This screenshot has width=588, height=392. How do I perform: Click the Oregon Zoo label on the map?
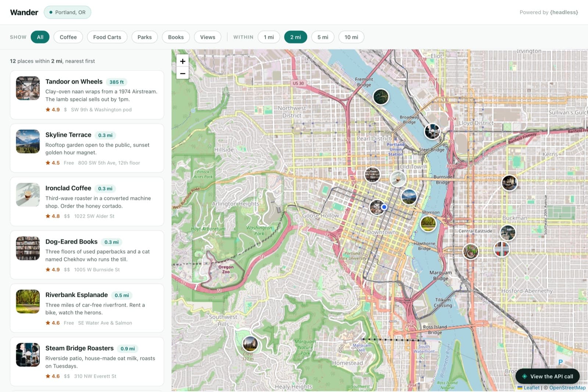pyautogui.click(x=226, y=269)
